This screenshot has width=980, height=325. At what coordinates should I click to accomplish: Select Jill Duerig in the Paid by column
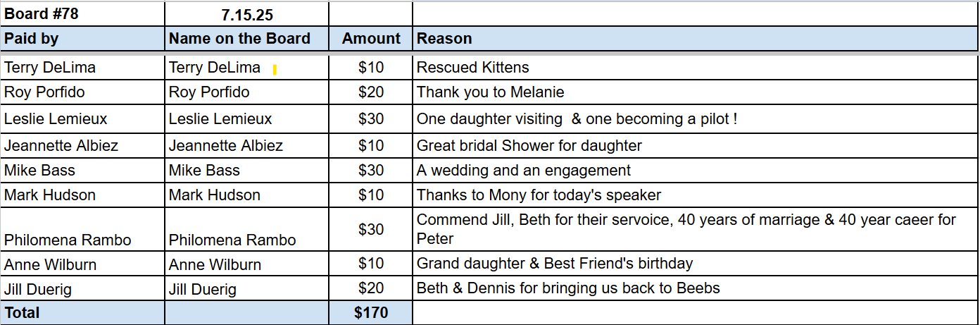point(38,289)
